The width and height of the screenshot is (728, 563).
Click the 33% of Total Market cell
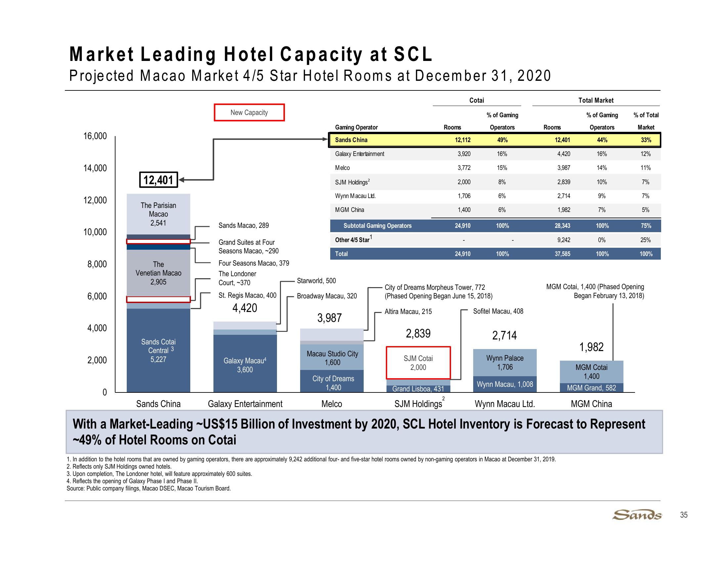[646, 140]
